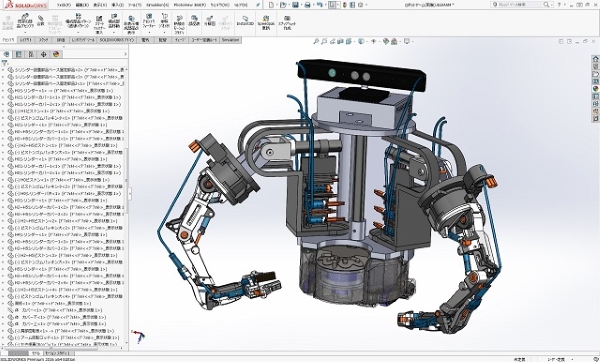Viewport: 600px width, 362px height.
Task: Switch to the DimXpertManager crosshair tab
Action: [x=43, y=54]
